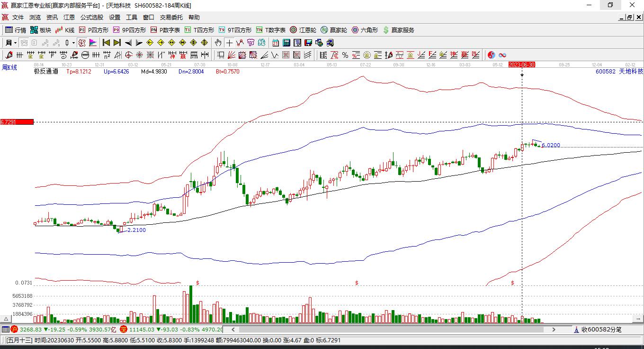Viewport: 644px width, 349px height.
Task: Click the yellow diamond right-arrow icon
Action: [161, 43]
